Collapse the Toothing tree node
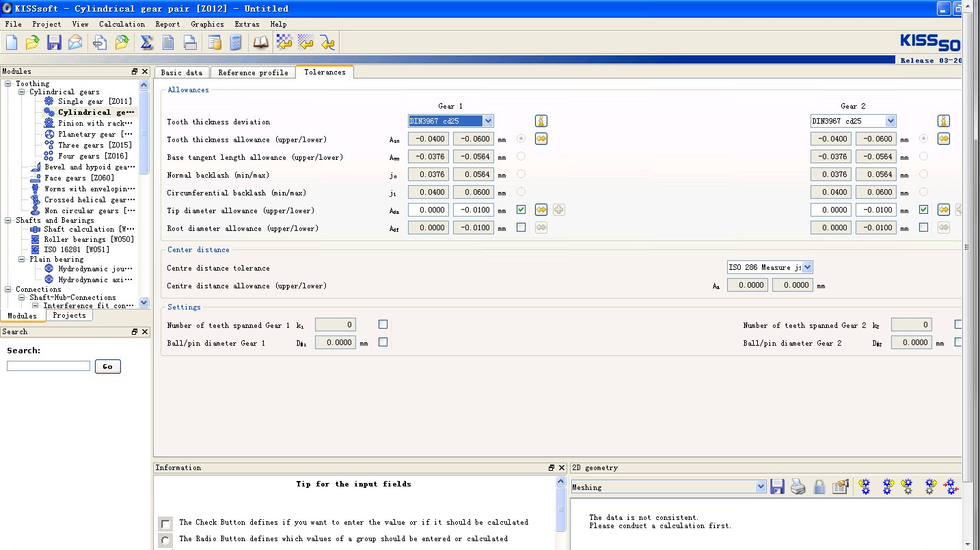Screen dimensions: 980x550 point(8,83)
